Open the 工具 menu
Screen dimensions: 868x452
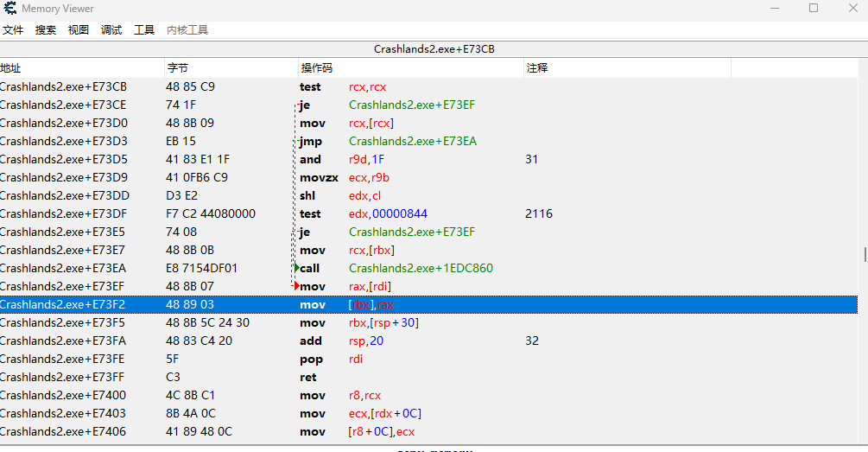pyautogui.click(x=144, y=30)
